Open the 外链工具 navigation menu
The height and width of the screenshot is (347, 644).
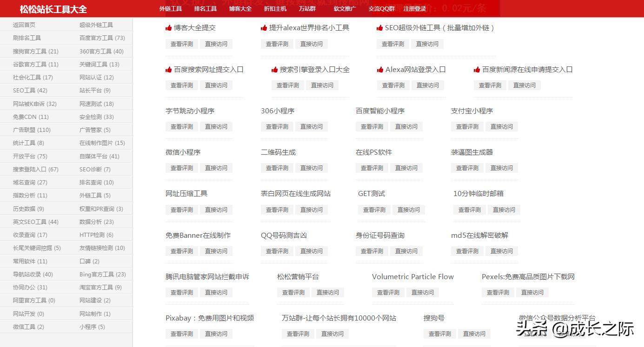[x=170, y=8]
